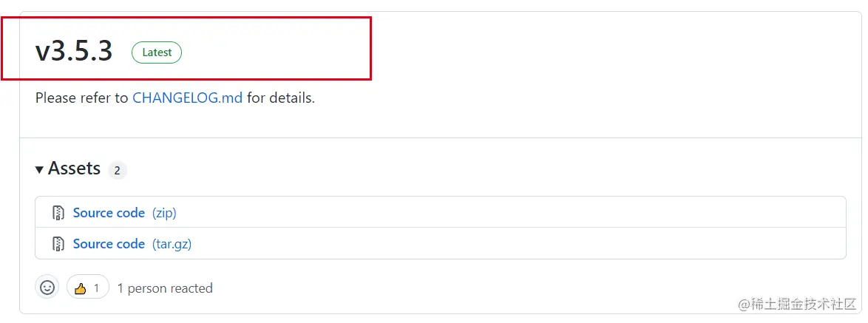The image size is (868, 323).
Task: Click the 'Please refer to' text
Action: [81, 98]
